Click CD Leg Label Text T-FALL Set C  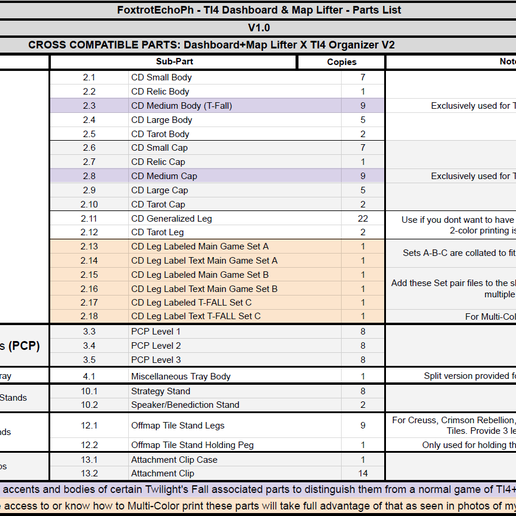coord(235,316)
